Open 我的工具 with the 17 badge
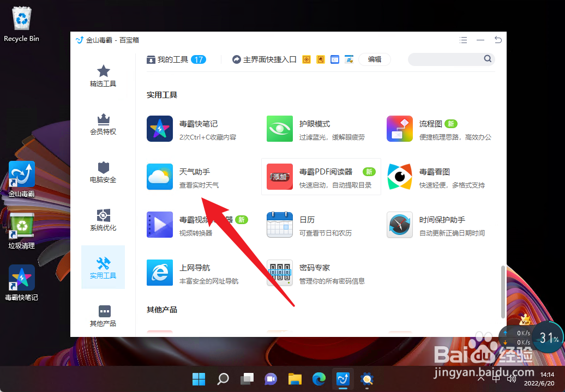The height and width of the screenshot is (392, 565). (x=176, y=59)
